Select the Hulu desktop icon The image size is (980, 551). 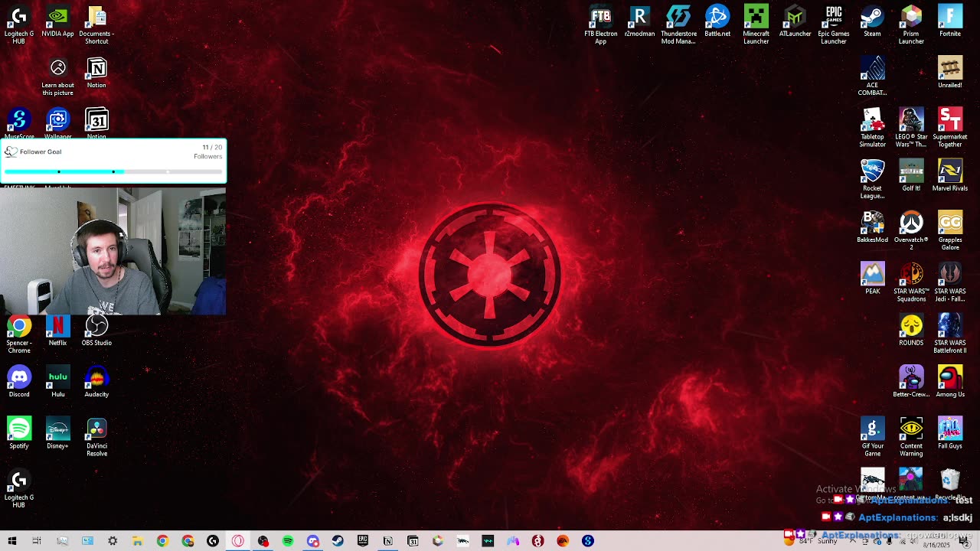pos(57,381)
